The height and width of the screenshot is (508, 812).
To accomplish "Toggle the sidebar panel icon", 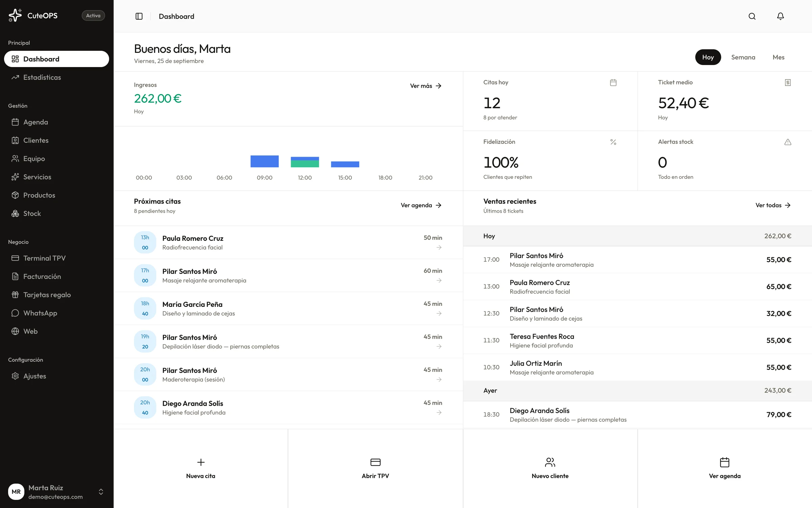I will pyautogui.click(x=139, y=16).
